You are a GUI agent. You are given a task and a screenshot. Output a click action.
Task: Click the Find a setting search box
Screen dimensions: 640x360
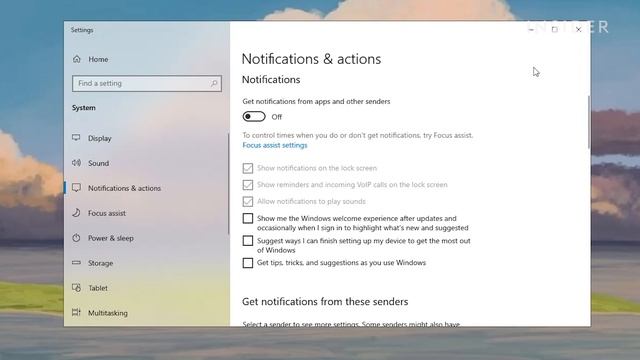[x=147, y=83]
